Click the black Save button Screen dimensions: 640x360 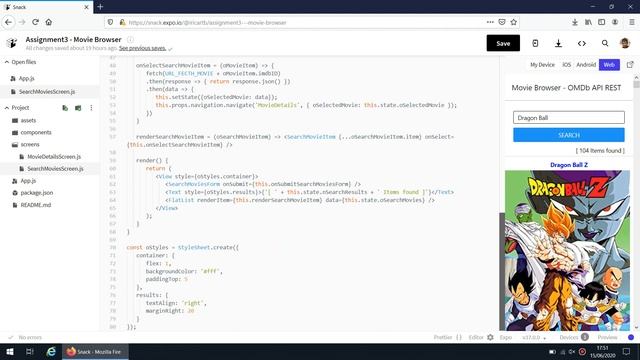503,43
